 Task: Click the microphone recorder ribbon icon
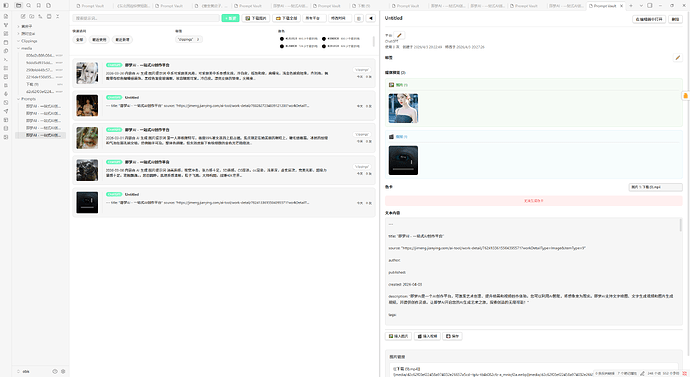coord(6,94)
